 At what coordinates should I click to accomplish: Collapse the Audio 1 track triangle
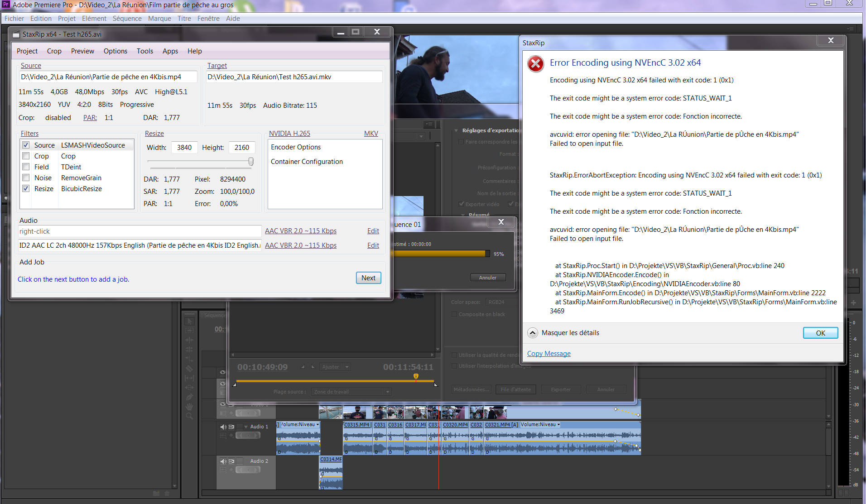(x=246, y=427)
